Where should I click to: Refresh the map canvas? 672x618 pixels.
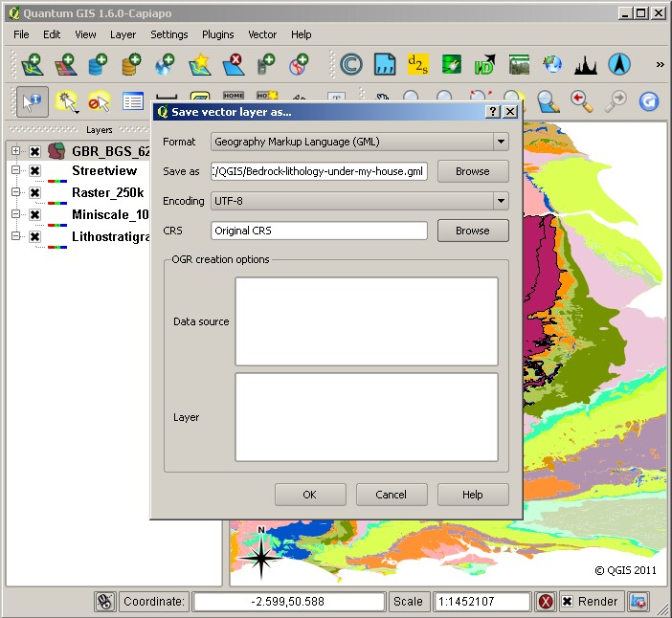click(x=649, y=102)
